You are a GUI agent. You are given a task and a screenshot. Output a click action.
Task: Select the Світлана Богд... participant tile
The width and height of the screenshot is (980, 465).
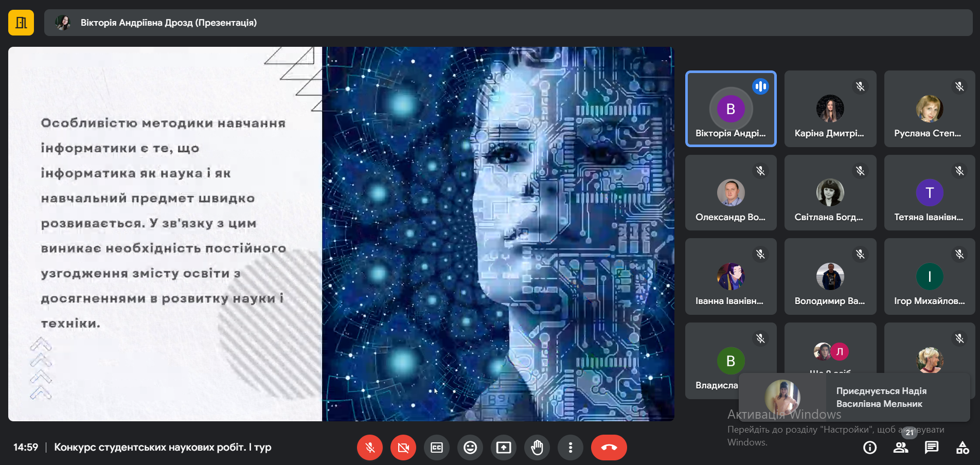(x=830, y=192)
